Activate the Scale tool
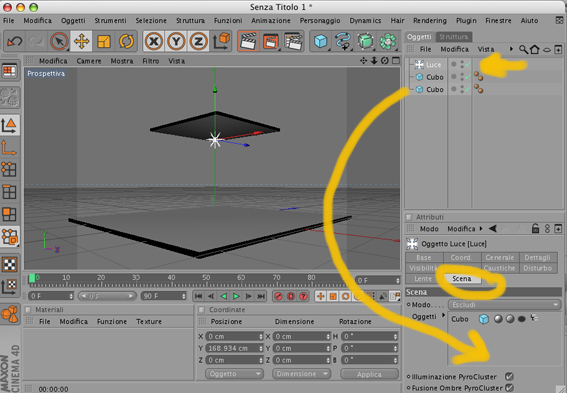This screenshot has height=393, width=567. point(104,41)
